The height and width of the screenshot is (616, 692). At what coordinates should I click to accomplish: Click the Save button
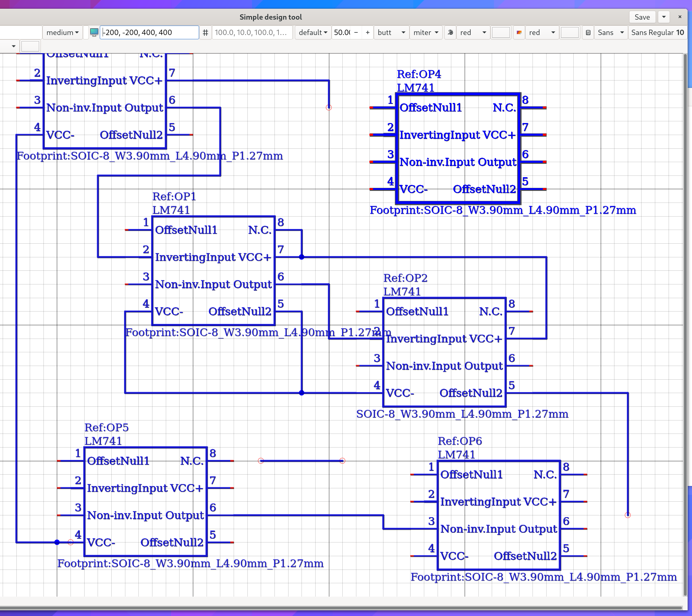tap(642, 17)
